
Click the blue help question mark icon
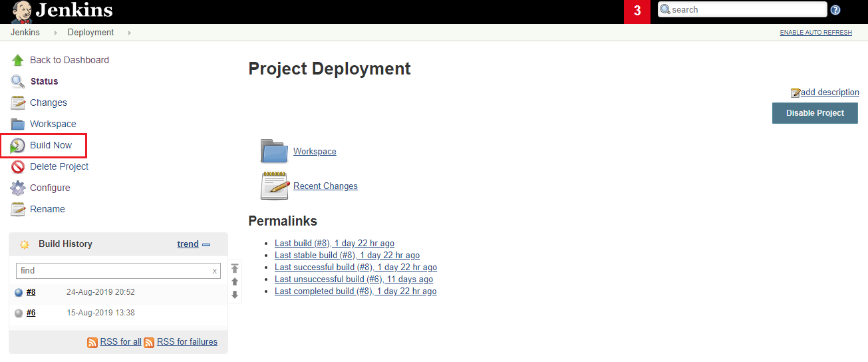click(835, 10)
